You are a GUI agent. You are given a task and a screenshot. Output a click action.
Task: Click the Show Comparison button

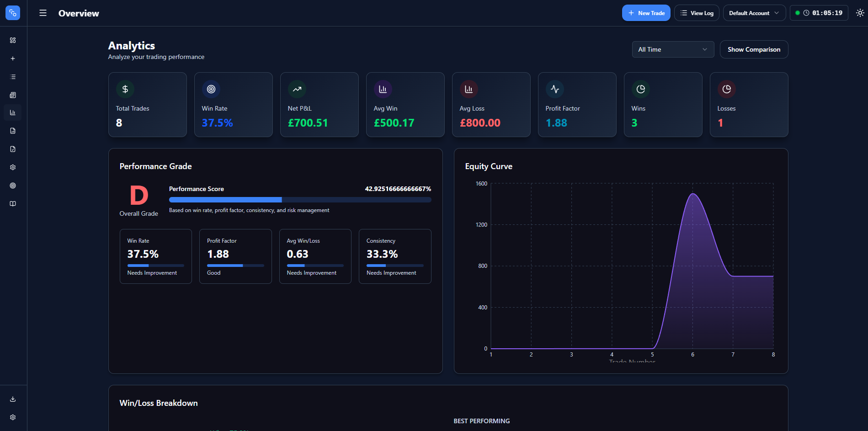(x=754, y=49)
